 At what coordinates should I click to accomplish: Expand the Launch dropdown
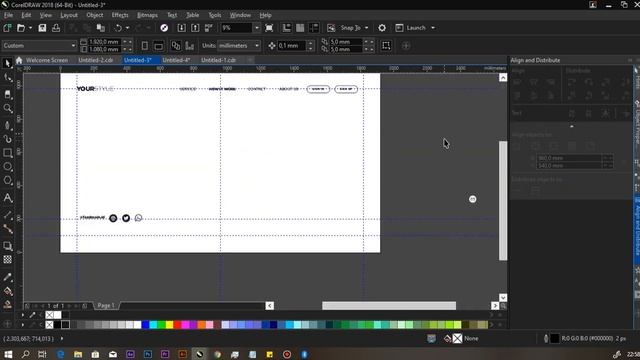pos(433,28)
